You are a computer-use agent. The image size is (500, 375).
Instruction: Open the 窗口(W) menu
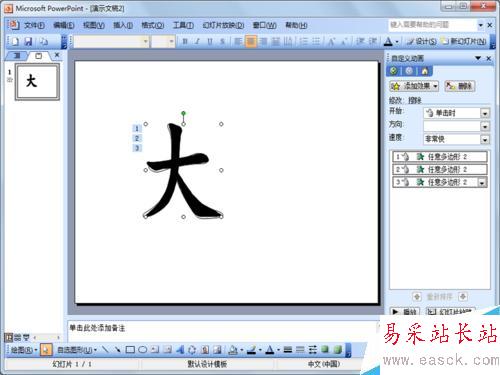pos(264,25)
